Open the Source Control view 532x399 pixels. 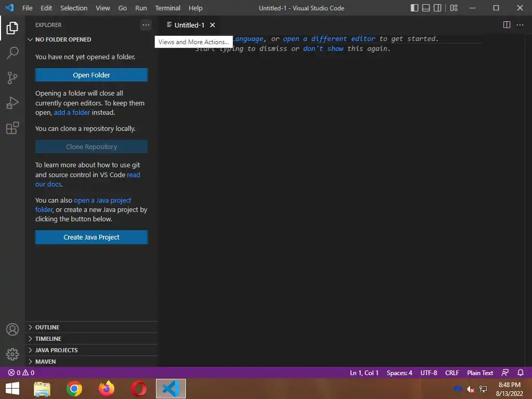click(12, 78)
